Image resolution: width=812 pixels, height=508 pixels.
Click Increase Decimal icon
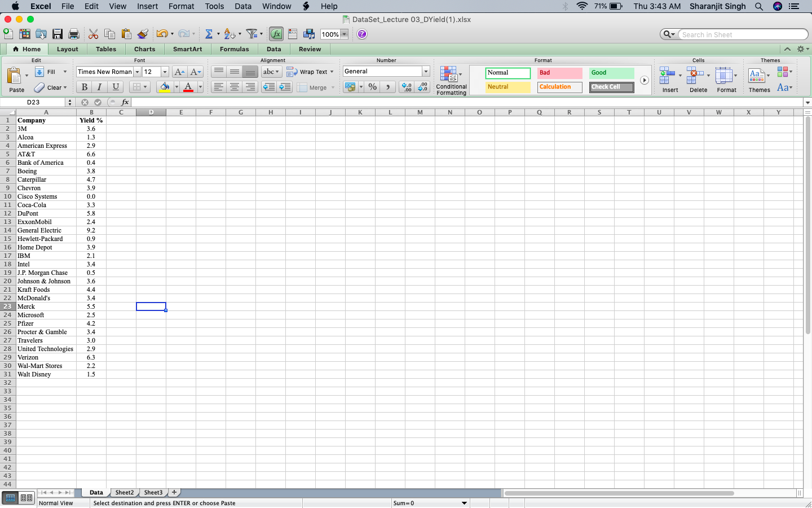coord(407,87)
